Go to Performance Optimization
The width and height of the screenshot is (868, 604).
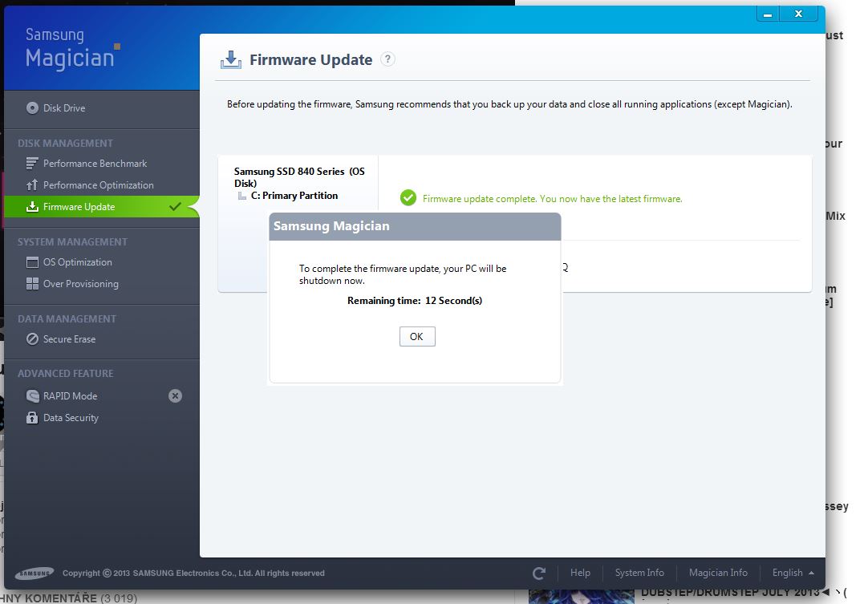tap(99, 185)
